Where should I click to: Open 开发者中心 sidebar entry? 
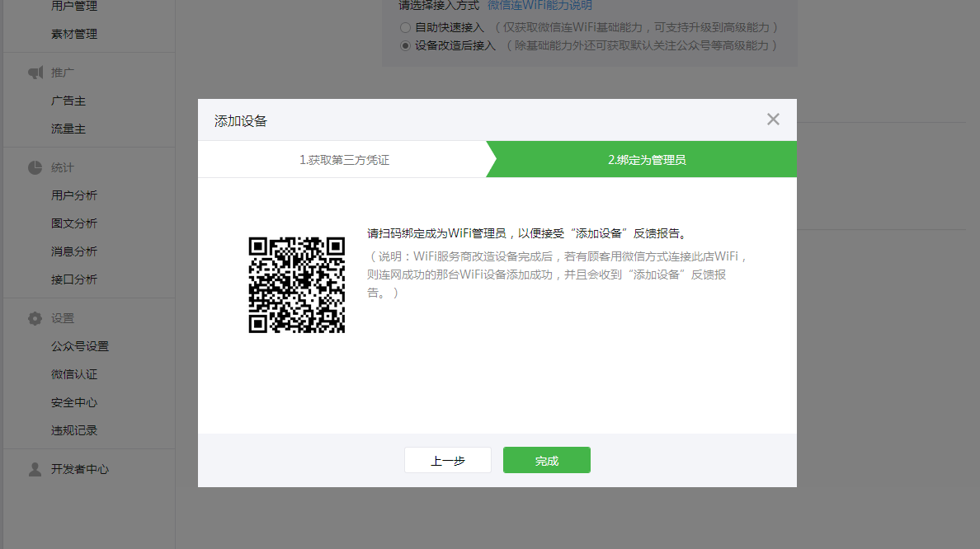click(x=79, y=469)
